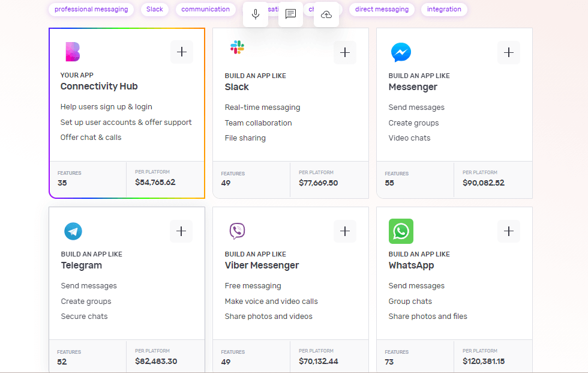
Task: Click 'Set up user accounts & offer support'
Action: [126, 123]
